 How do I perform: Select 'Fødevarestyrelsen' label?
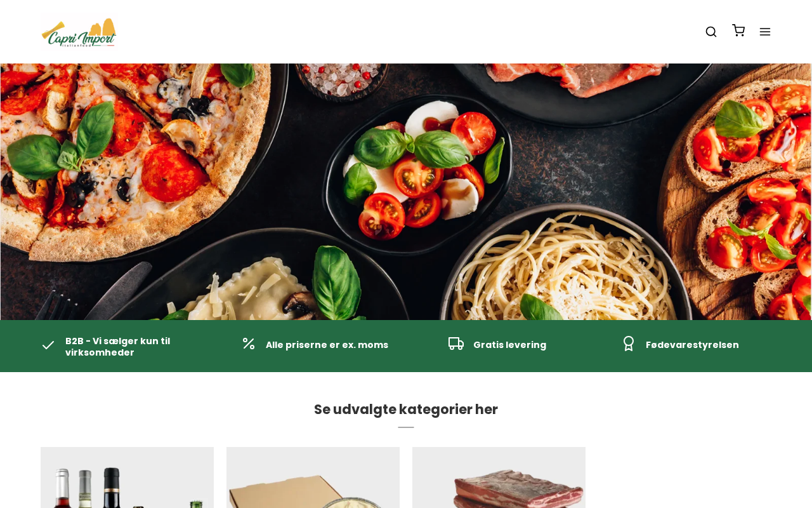[x=692, y=345]
